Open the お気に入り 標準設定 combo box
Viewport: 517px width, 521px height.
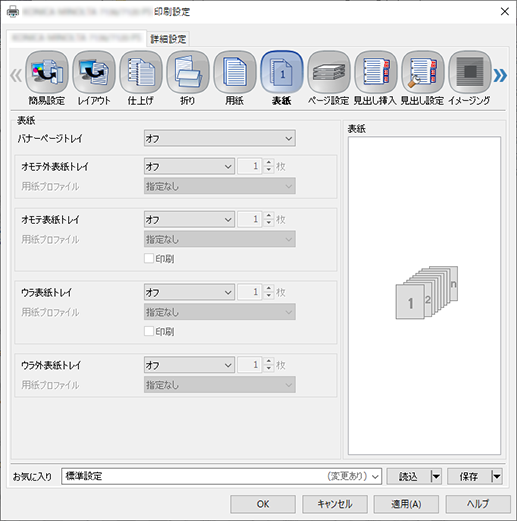(x=221, y=476)
